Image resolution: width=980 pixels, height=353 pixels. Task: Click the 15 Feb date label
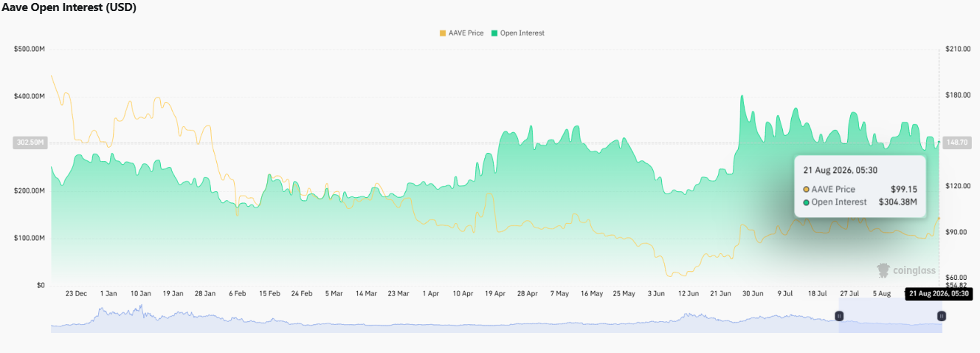[269, 293]
